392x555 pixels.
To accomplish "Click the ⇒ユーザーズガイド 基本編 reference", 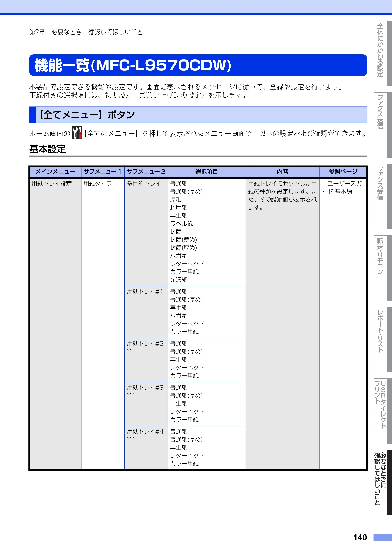I will [x=341, y=187].
